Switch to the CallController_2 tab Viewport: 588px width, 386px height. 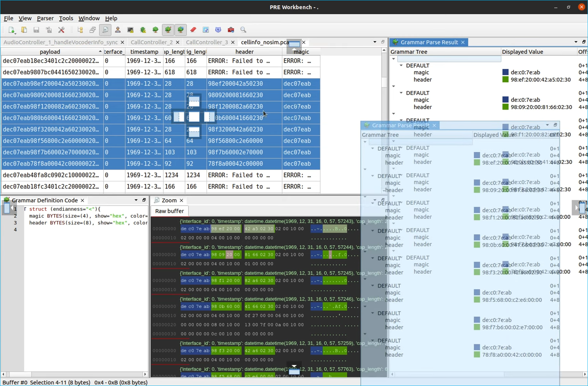click(152, 42)
